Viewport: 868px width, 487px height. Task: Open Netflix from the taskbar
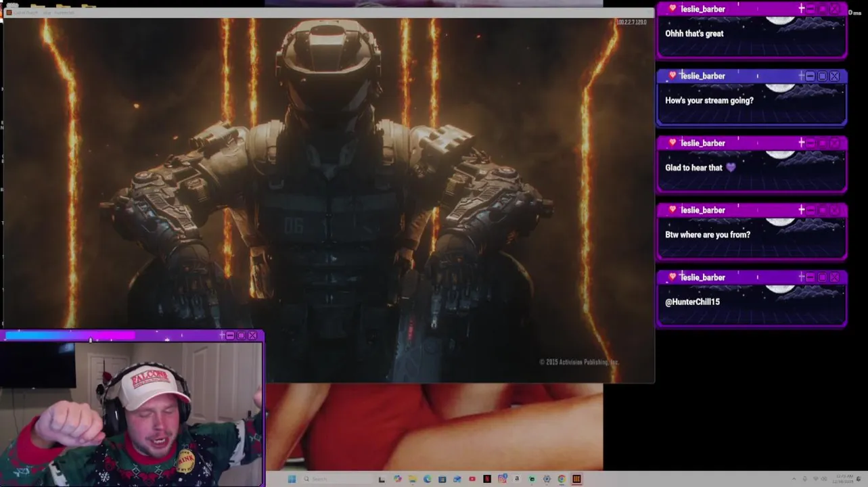click(487, 479)
